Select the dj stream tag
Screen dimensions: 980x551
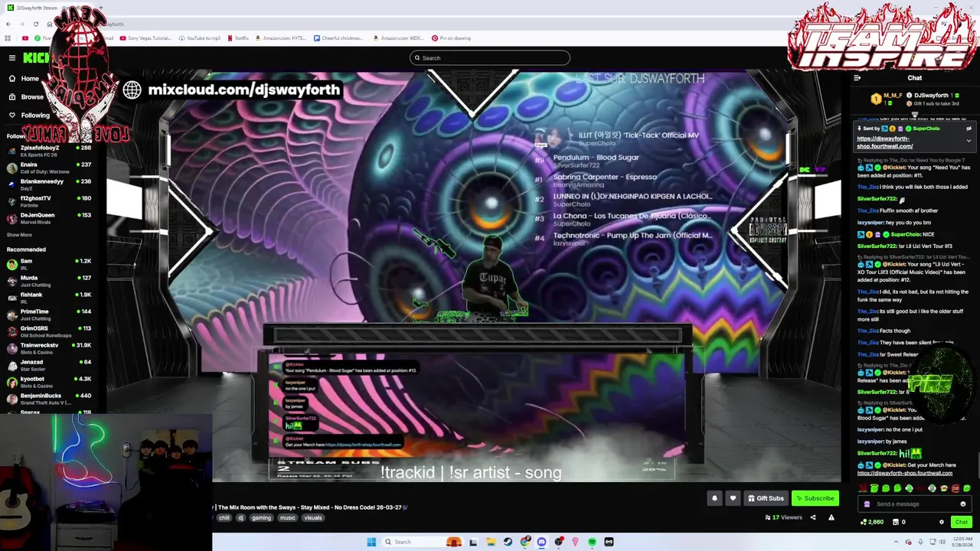(x=240, y=518)
